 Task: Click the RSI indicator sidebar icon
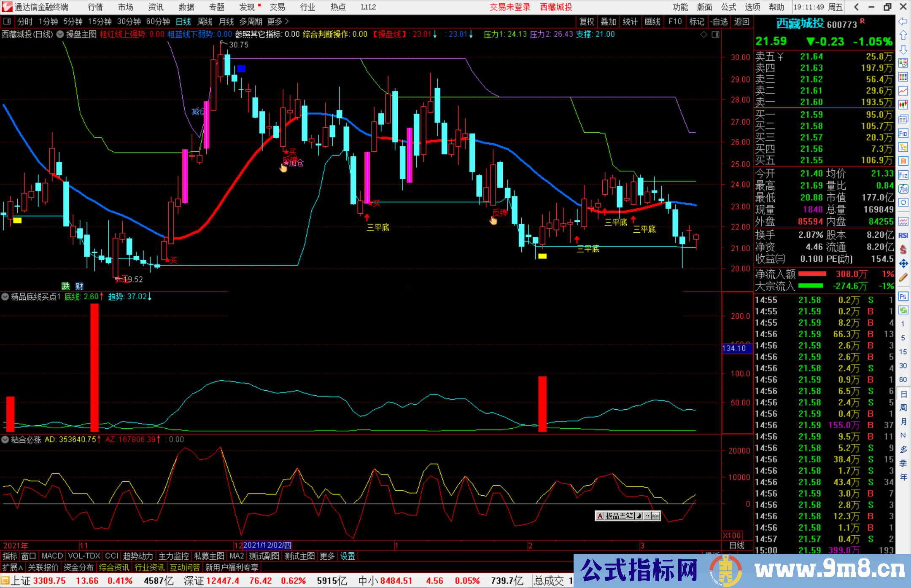pyautogui.click(x=903, y=235)
